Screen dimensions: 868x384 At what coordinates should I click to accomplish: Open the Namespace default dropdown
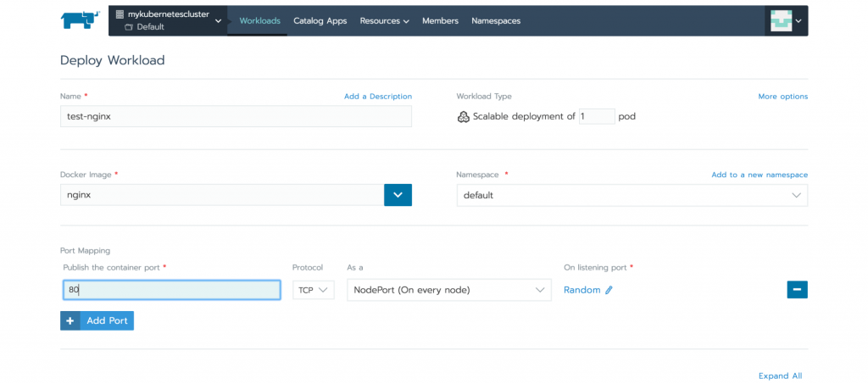click(632, 195)
